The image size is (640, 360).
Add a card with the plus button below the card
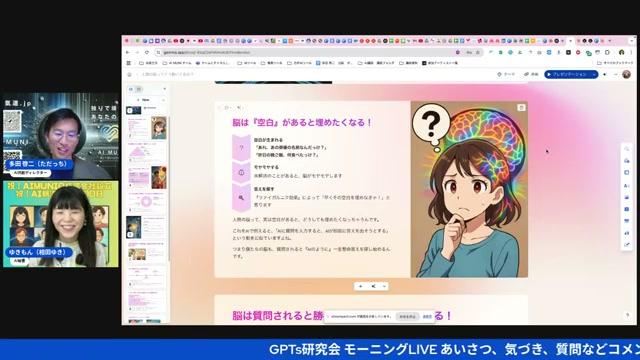coord(360,287)
